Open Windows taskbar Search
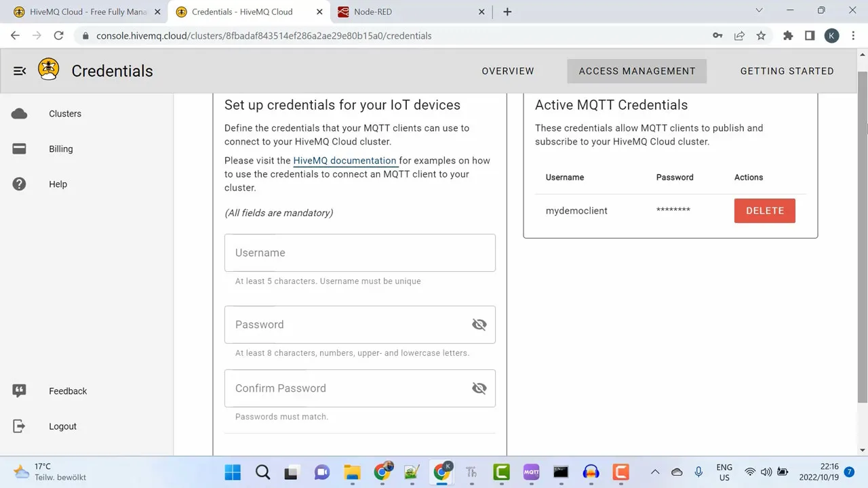 pos(262,472)
